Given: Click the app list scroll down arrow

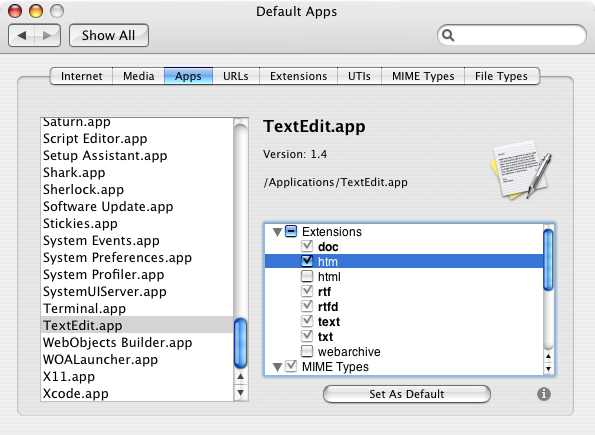Looking at the screenshot, I should click(x=241, y=392).
